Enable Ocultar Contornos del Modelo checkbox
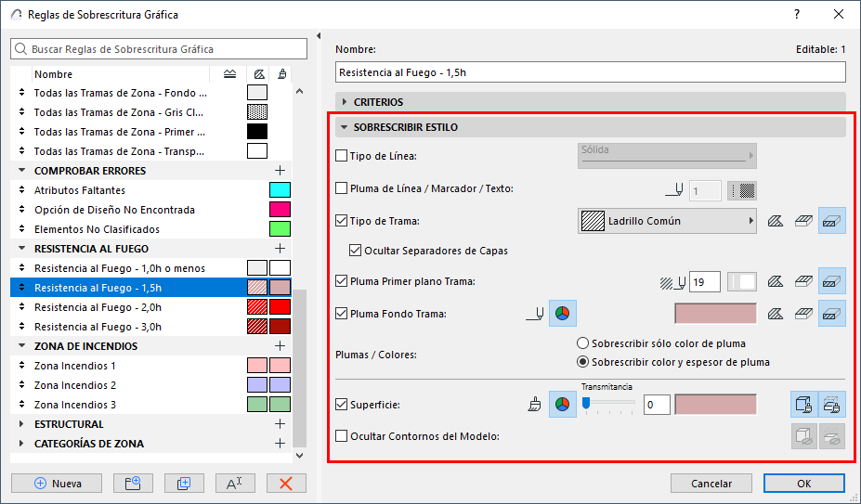The height and width of the screenshot is (504, 861). pyautogui.click(x=342, y=436)
